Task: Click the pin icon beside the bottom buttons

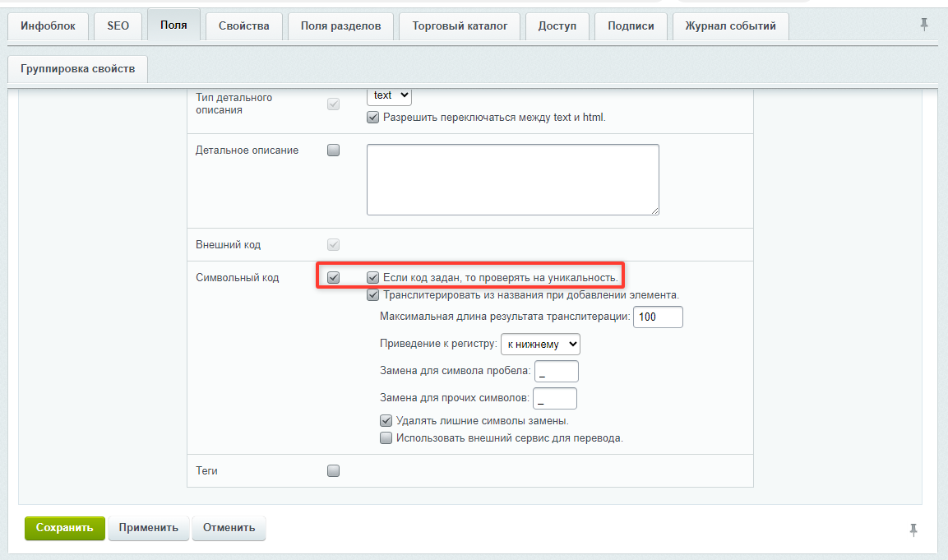Action: pos(913,530)
